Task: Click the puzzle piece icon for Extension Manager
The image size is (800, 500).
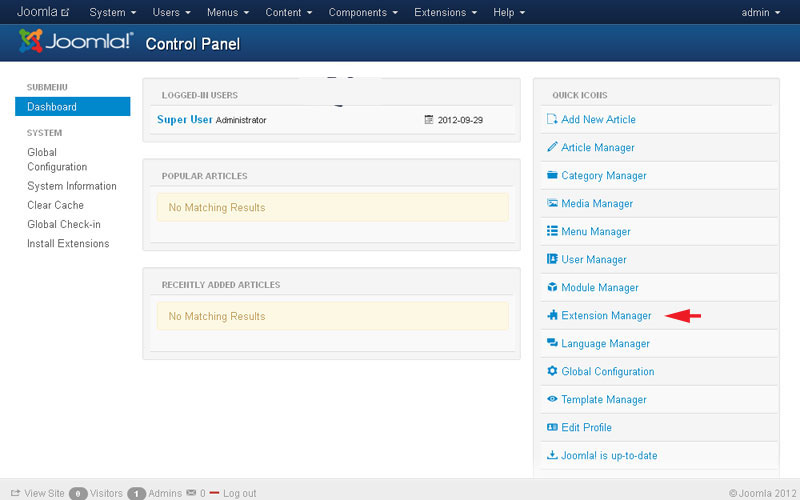Action: [552, 315]
